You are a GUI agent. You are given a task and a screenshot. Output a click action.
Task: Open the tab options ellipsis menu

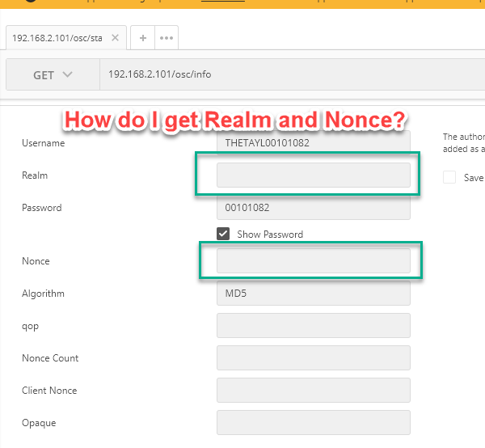pyautogui.click(x=167, y=38)
